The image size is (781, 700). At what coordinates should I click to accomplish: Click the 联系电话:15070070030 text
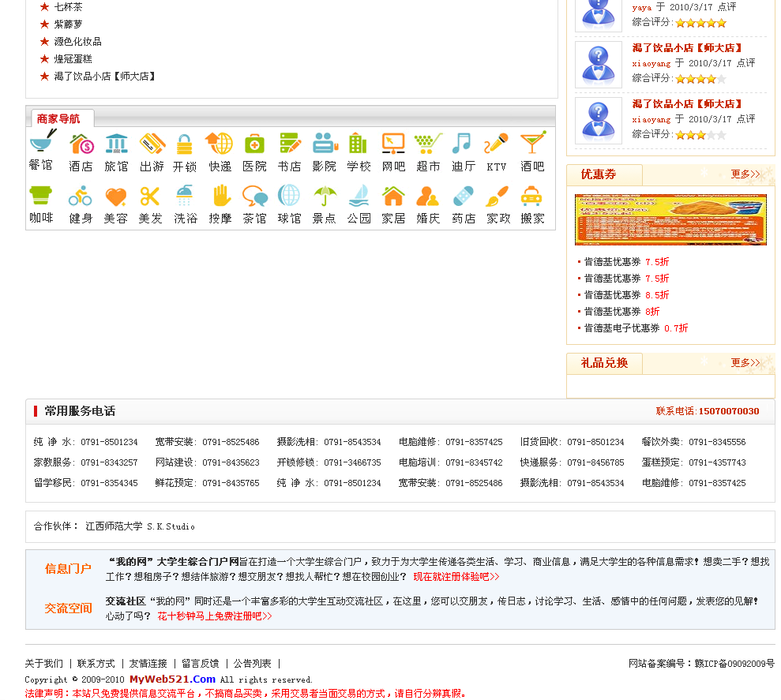(x=708, y=411)
